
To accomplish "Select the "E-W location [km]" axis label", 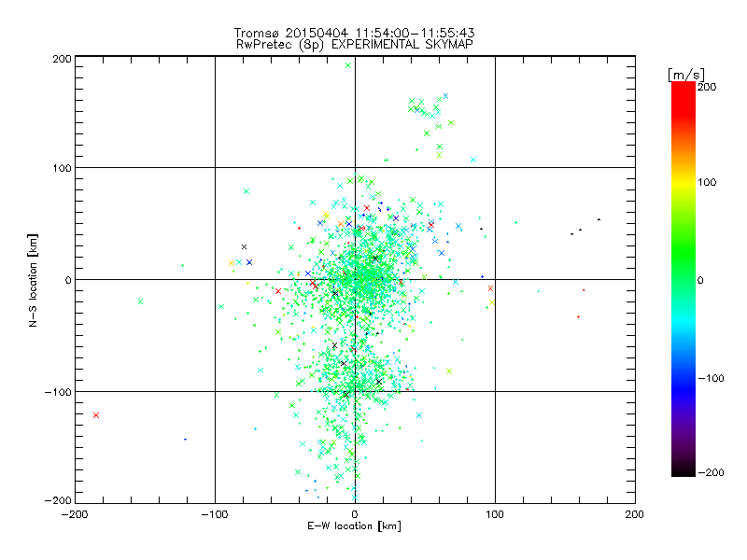I will point(354,526).
